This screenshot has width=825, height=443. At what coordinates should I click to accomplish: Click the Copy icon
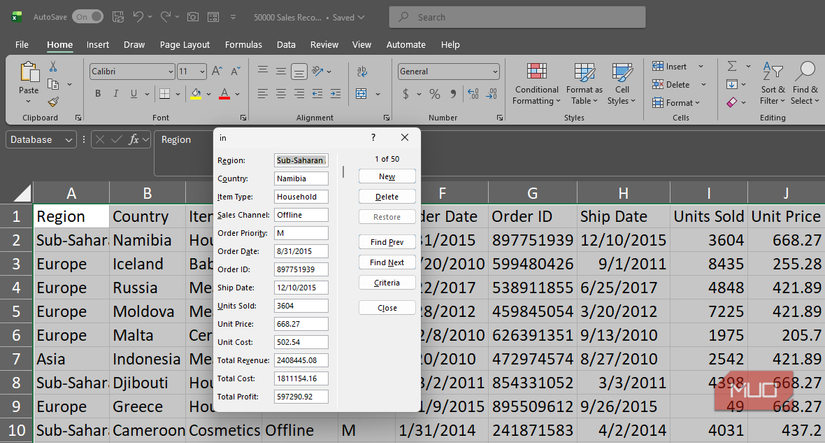(x=53, y=84)
